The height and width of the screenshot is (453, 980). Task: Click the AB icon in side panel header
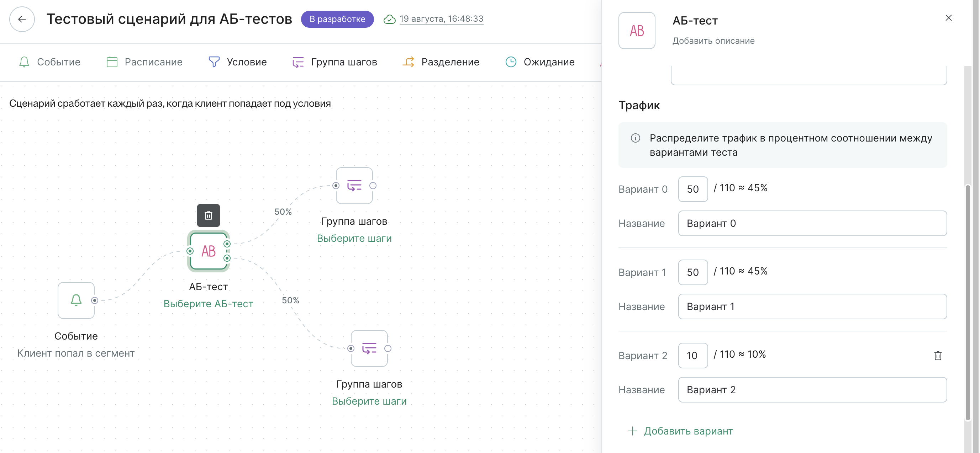637,31
